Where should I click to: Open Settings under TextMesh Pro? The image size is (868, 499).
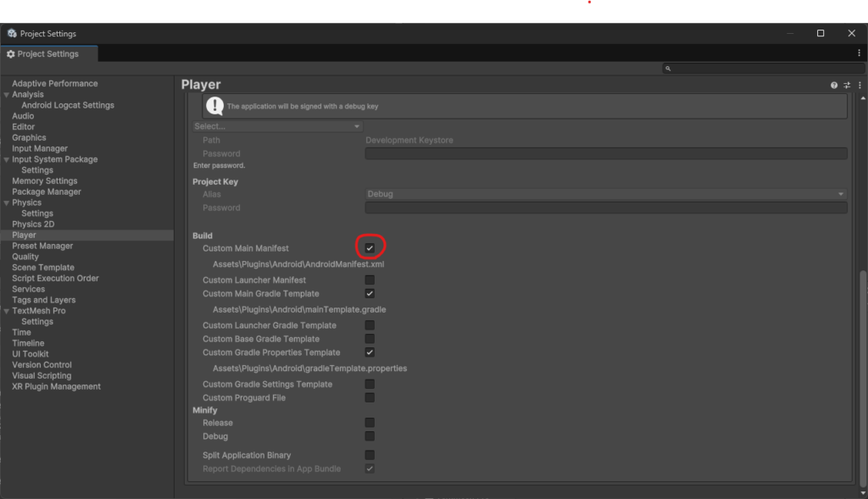coord(37,321)
